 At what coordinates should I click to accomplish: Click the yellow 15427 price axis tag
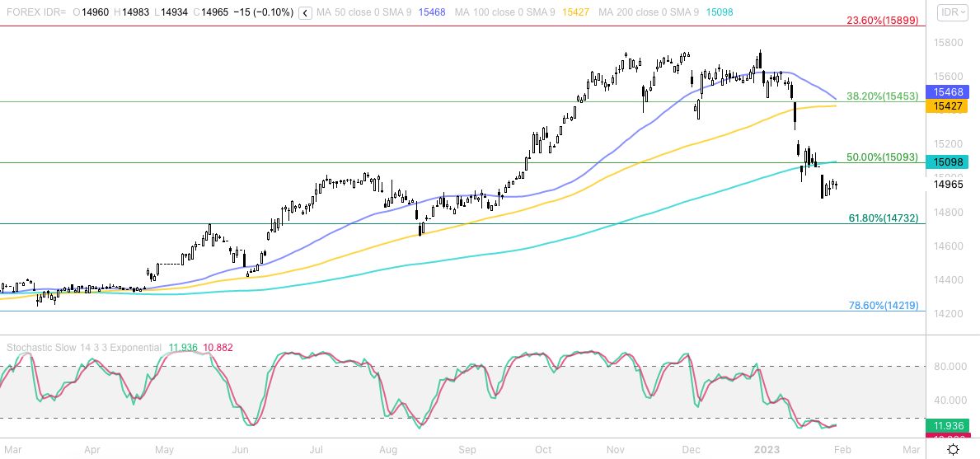click(x=948, y=106)
